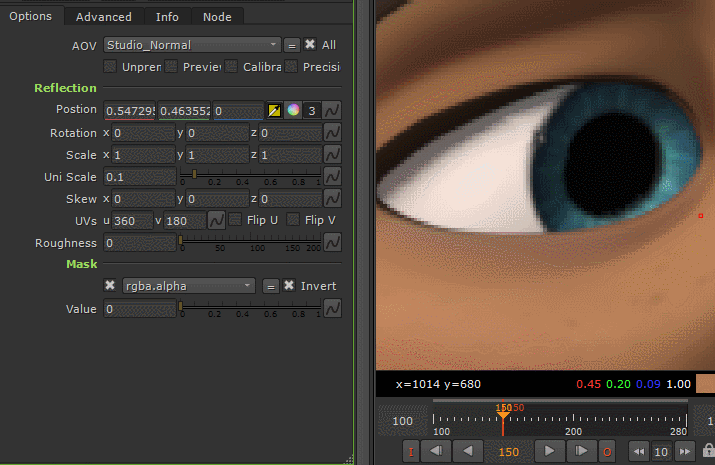This screenshot has width=715, height=465.
Task: Open the Advanced tab
Action: click(104, 17)
